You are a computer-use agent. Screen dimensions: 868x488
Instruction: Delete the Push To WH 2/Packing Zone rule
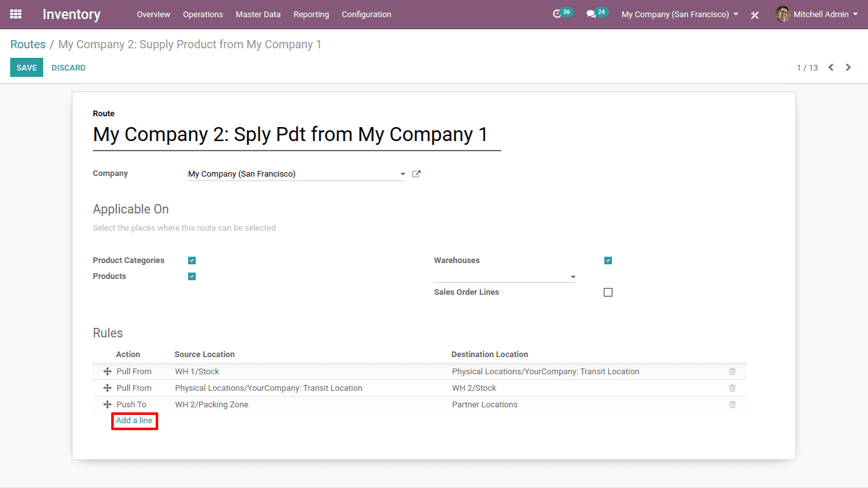pyautogui.click(x=732, y=404)
